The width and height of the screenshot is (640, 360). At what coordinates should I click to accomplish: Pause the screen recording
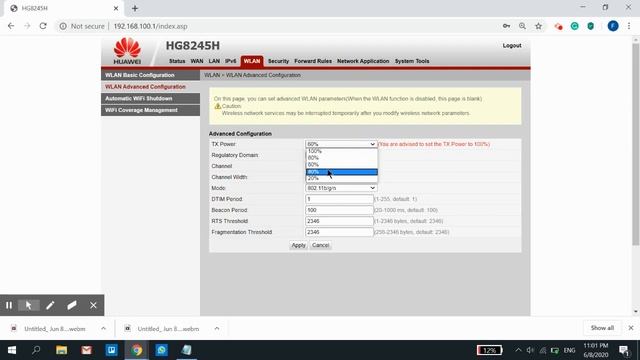coord(9,305)
